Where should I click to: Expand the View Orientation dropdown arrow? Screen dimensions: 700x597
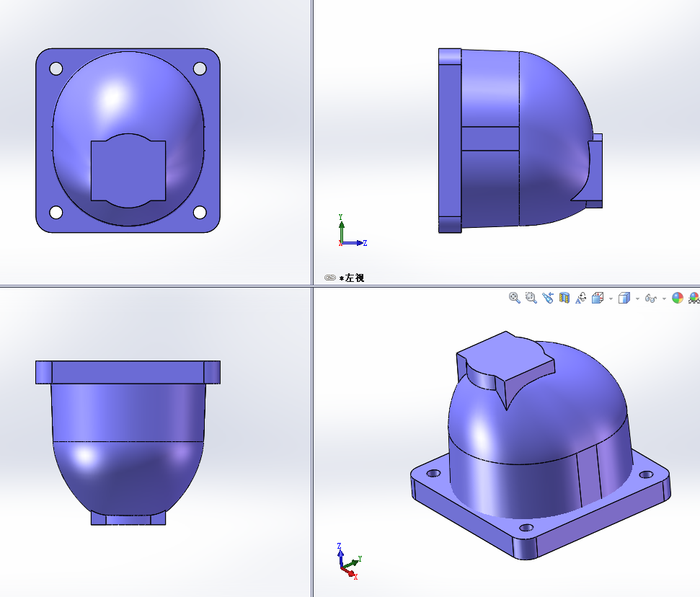(x=611, y=298)
